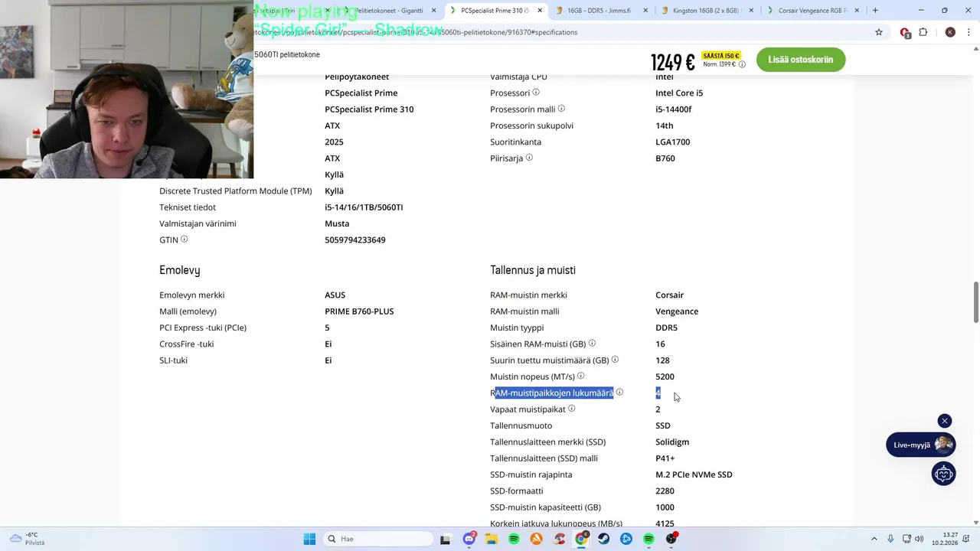Open File Explorer from the taskbar

click(492, 539)
